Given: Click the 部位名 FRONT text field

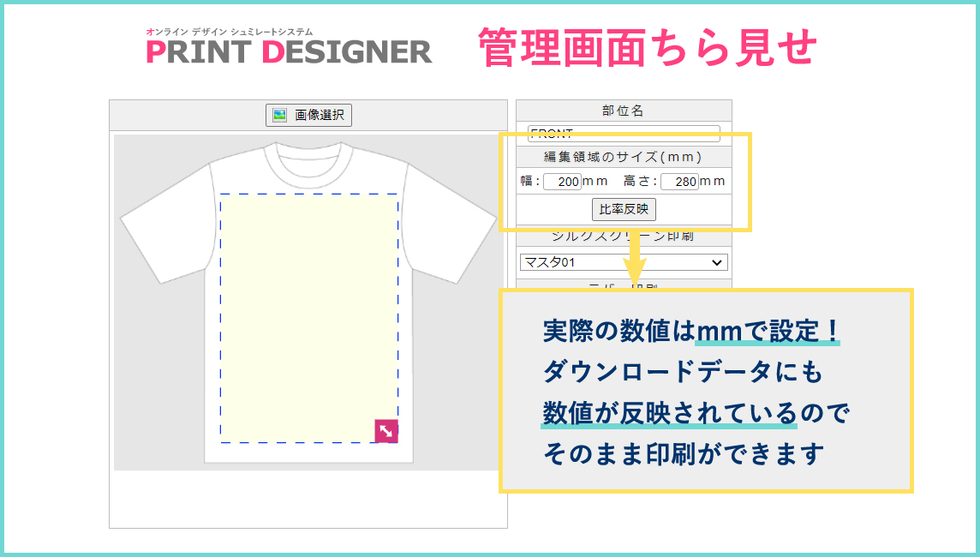Looking at the screenshot, I should coord(624,133).
